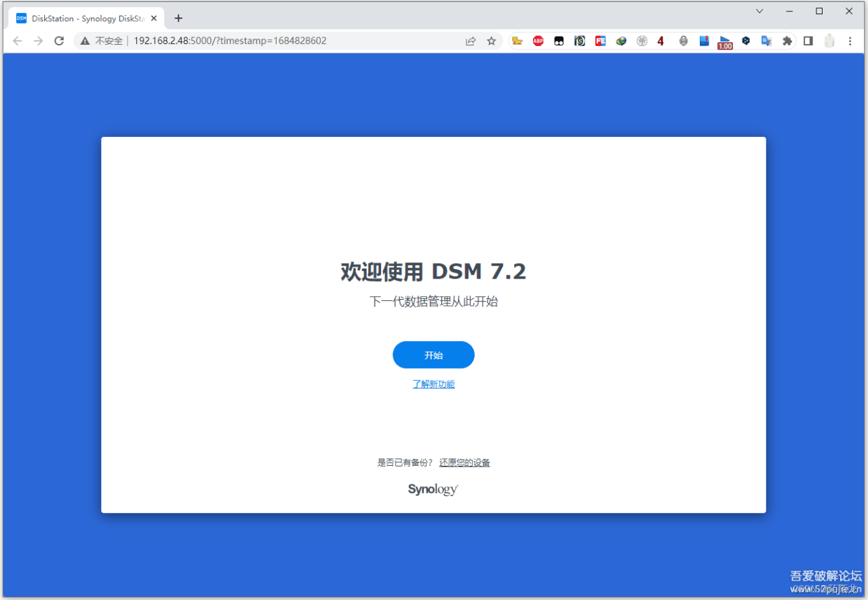Open the 了解新功能 link
The height and width of the screenshot is (600, 868).
click(x=433, y=384)
